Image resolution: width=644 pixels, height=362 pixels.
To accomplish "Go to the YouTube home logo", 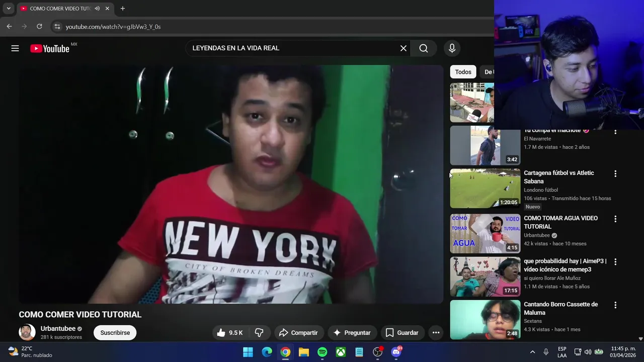I will [x=49, y=48].
